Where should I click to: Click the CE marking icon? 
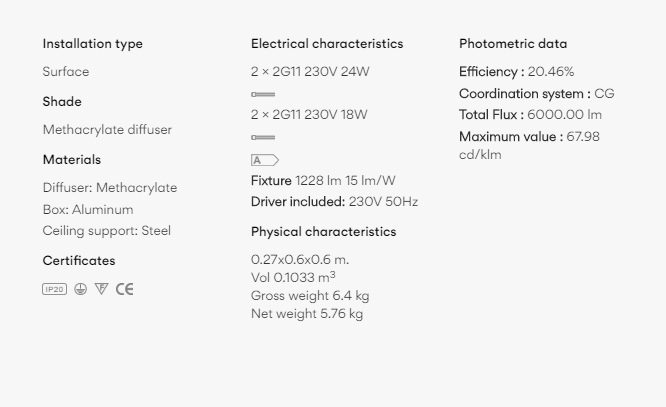click(x=124, y=289)
